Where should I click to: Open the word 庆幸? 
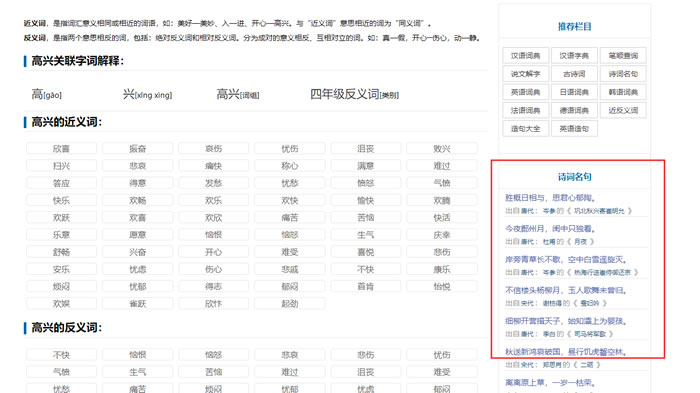(442, 235)
